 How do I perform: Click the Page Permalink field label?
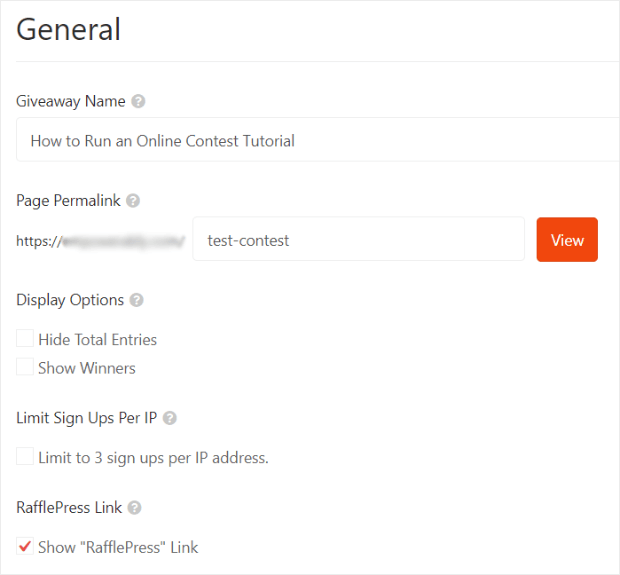[68, 201]
